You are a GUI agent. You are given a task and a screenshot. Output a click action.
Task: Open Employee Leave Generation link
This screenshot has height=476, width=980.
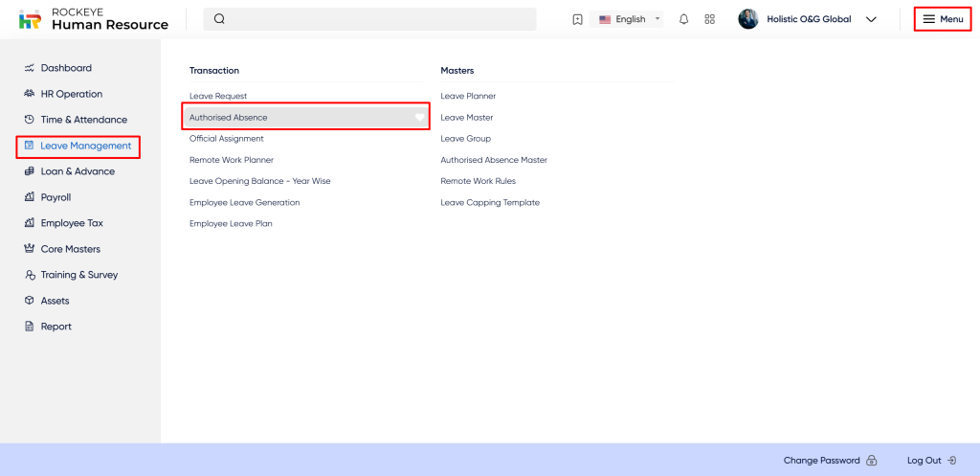(244, 202)
